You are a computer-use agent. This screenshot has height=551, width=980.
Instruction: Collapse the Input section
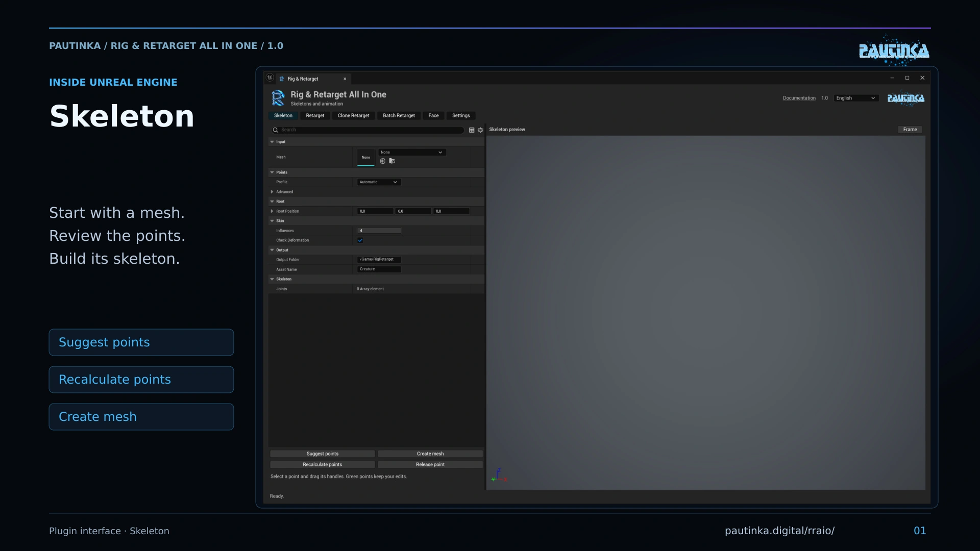[x=272, y=142]
